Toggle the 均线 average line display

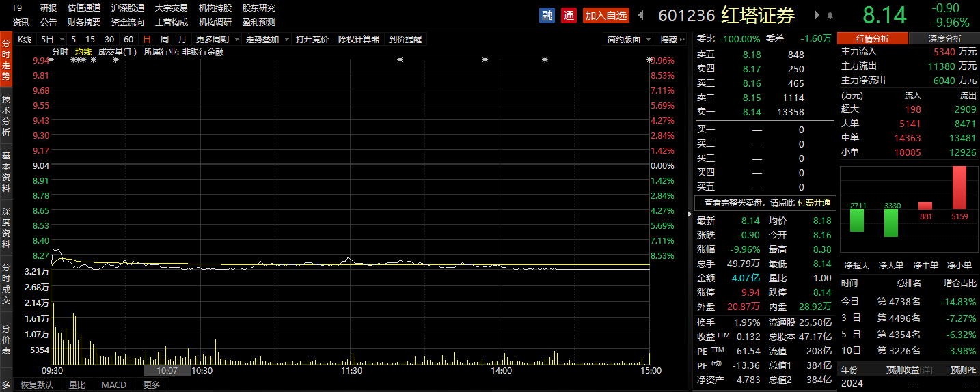[83, 51]
